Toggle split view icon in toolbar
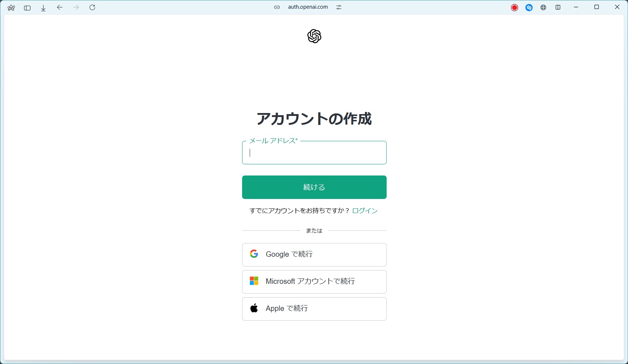This screenshot has height=364, width=628. pos(558,8)
